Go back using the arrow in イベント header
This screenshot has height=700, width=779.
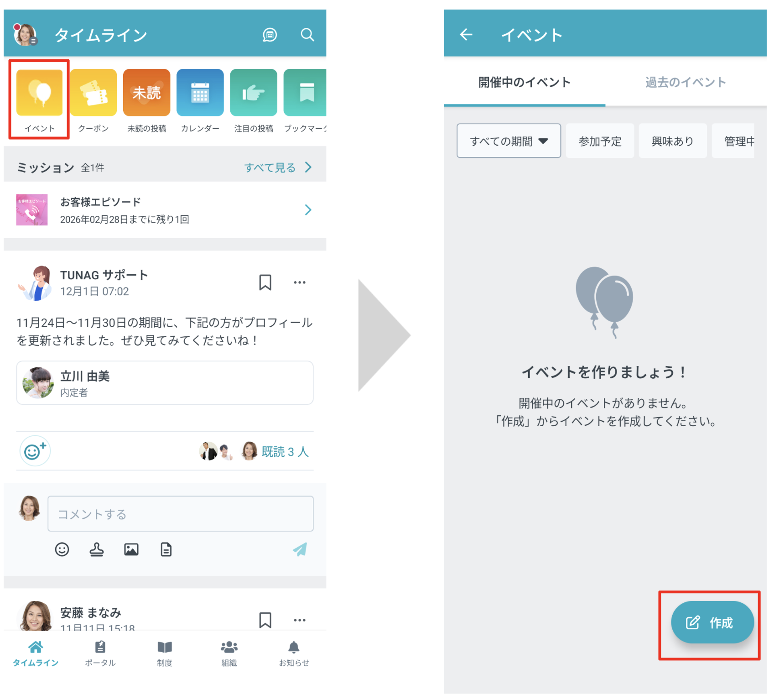466,35
